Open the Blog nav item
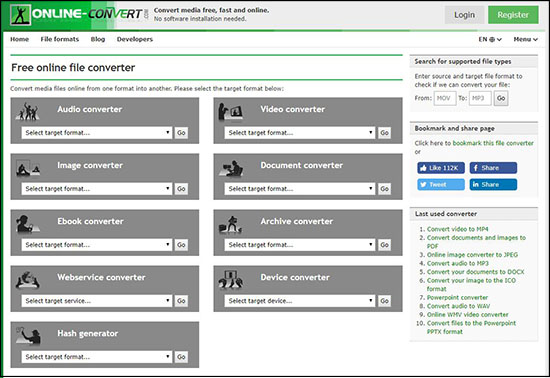 [x=98, y=39]
